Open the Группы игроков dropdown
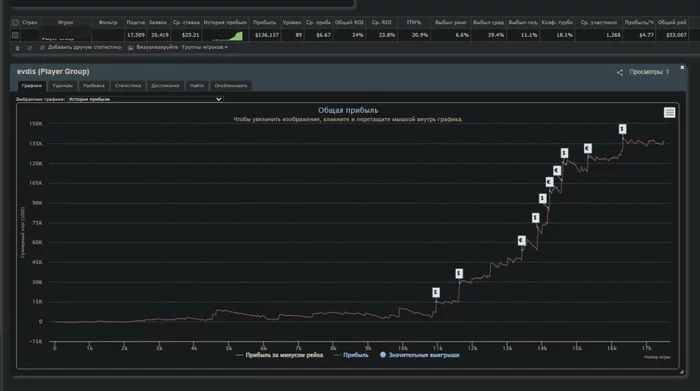This screenshot has width=700, height=391. coord(205,47)
